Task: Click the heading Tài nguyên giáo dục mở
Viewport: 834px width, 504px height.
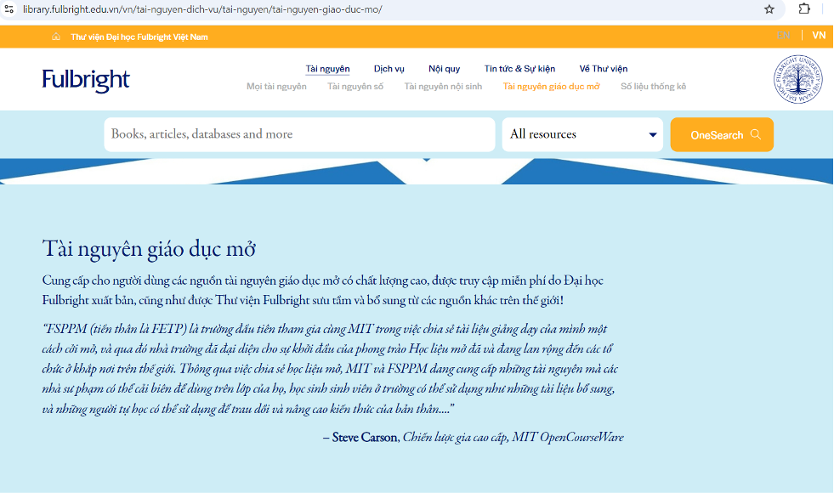Action: (x=149, y=249)
